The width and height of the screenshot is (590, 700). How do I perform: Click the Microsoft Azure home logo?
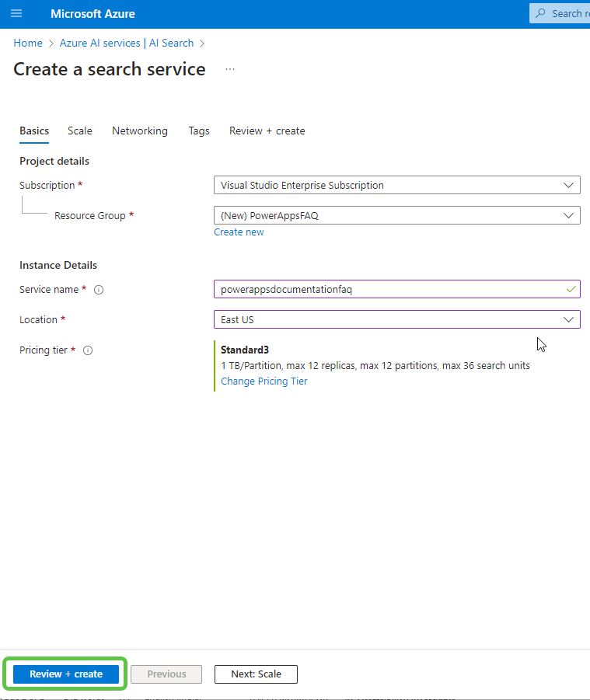(93, 13)
